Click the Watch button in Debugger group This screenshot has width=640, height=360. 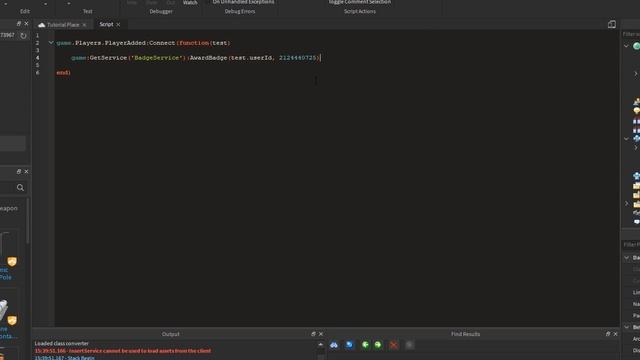point(190,2)
